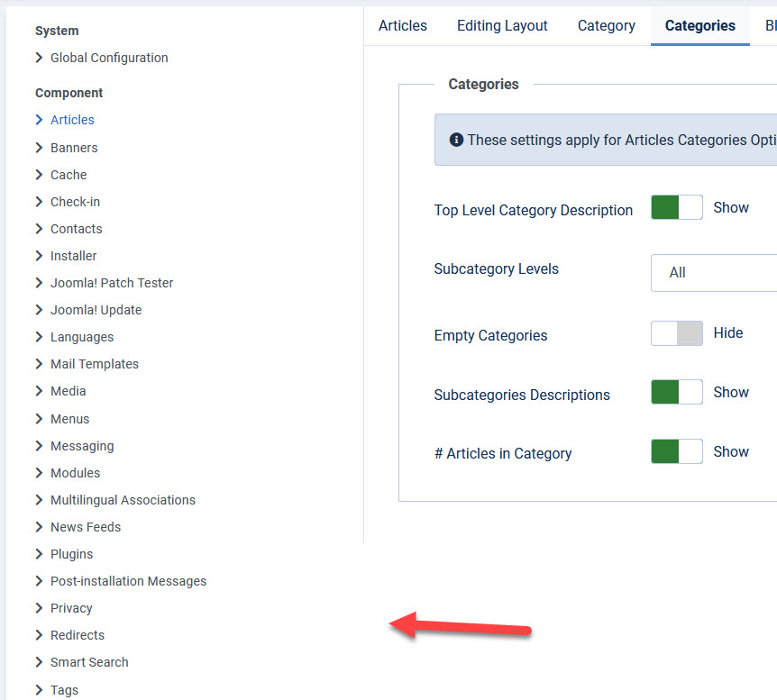
Task: Open the Messaging link text
Action: click(x=82, y=446)
